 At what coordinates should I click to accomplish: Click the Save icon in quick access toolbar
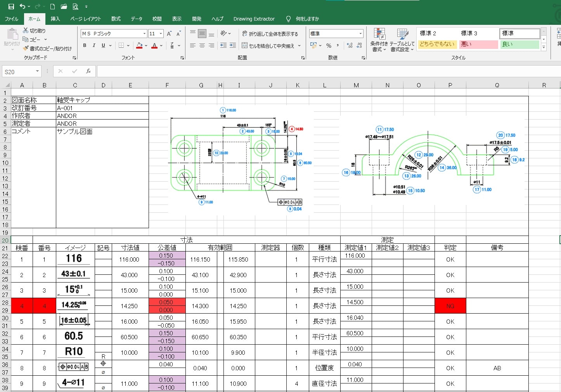11,7
